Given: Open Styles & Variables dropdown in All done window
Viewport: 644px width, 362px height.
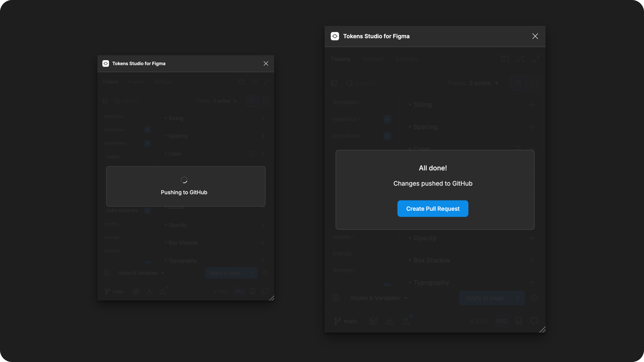Looking at the screenshot, I should coord(379,298).
